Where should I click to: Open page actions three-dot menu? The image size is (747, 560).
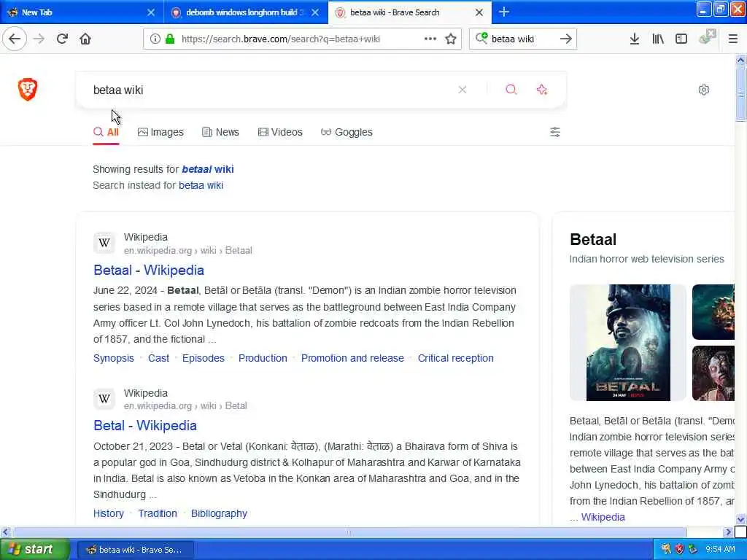[430, 39]
